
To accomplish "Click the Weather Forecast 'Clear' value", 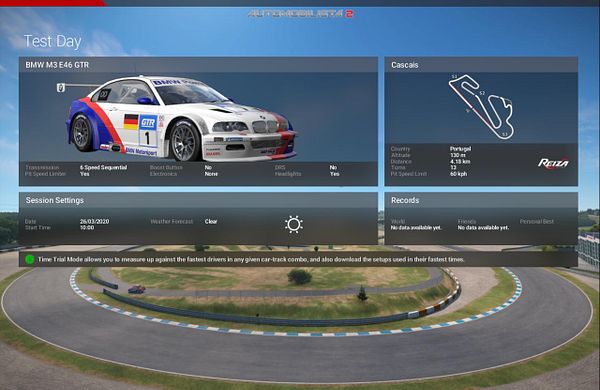I will click(x=211, y=221).
